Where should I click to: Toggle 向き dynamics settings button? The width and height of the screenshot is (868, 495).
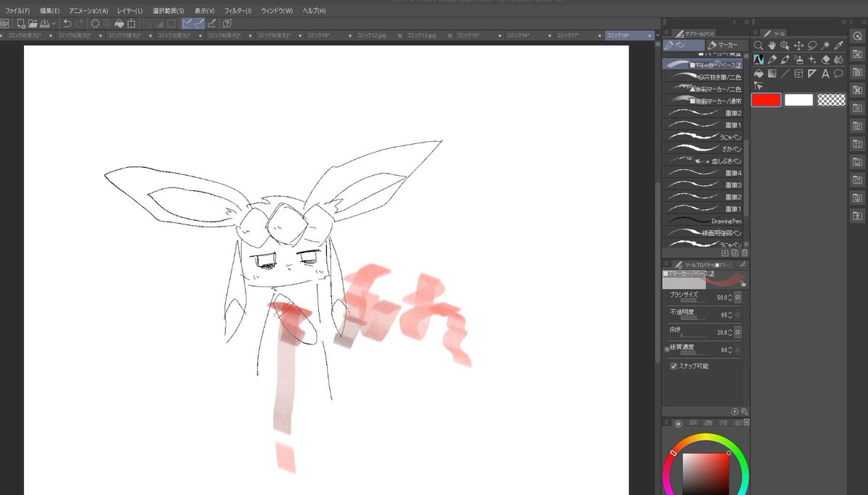[738, 332]
